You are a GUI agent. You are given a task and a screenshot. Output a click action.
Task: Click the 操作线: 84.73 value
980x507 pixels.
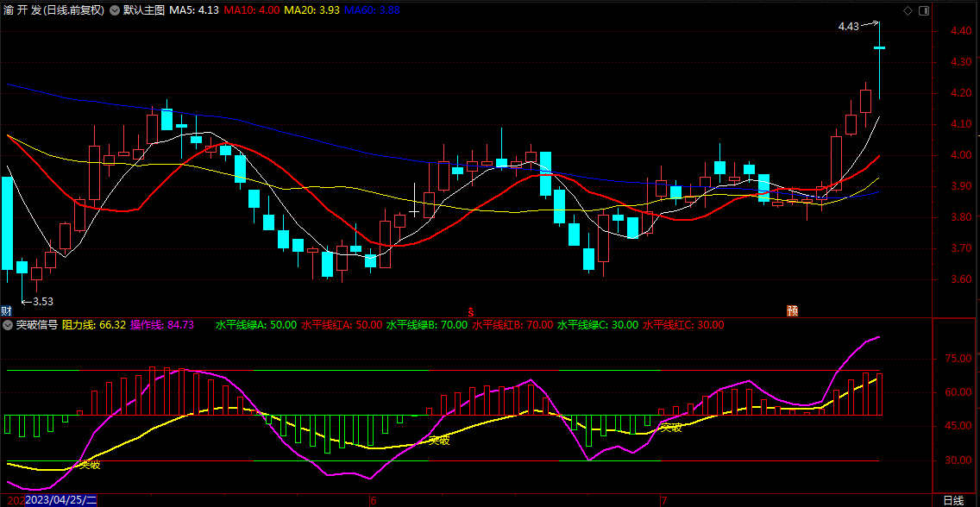point(162,325)
